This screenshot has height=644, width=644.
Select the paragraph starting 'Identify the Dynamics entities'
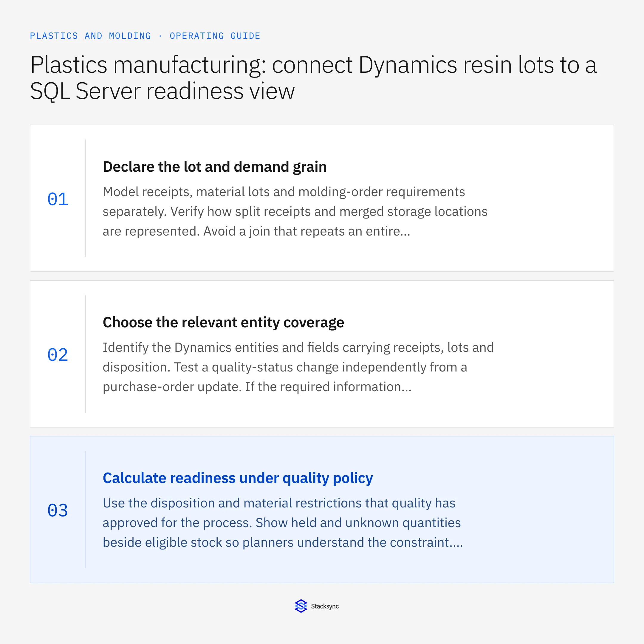298,367
